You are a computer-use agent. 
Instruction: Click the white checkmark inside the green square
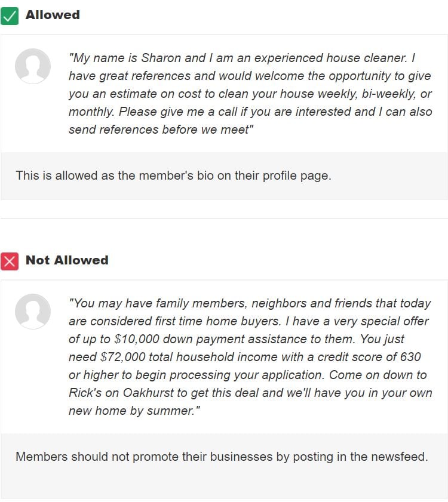pyautogui.click(x=11, y=15)
